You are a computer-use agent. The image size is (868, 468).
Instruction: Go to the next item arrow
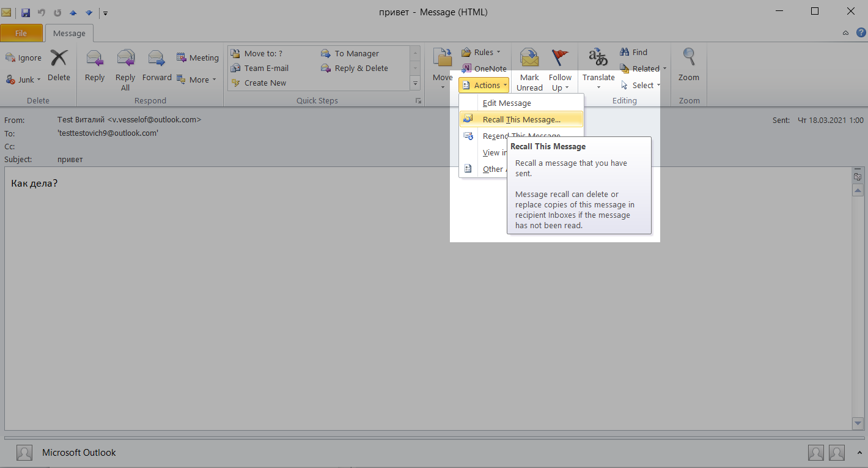click(x=89, y=12)
